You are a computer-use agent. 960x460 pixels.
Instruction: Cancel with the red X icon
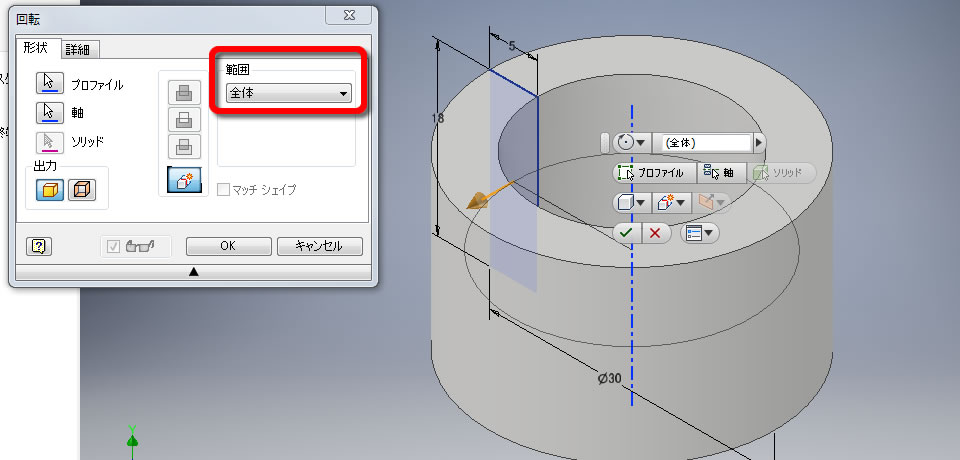[656, 233]
